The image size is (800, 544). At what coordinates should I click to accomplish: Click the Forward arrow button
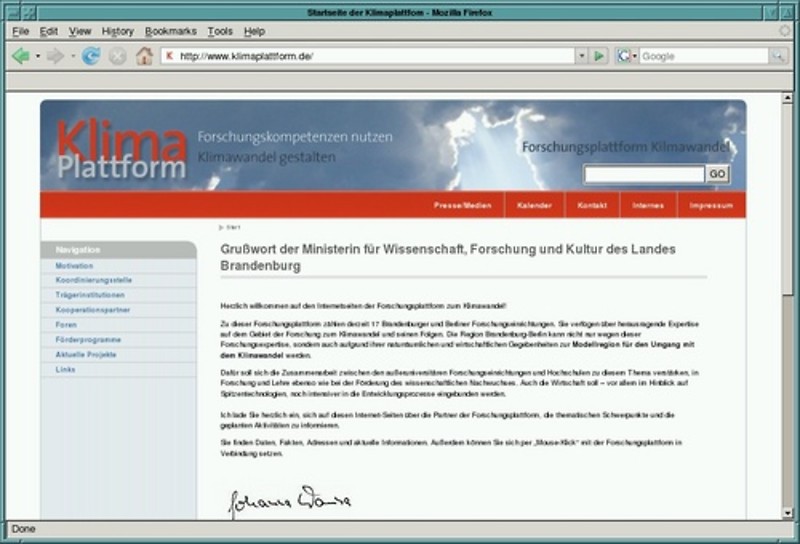tap(55, 56)
